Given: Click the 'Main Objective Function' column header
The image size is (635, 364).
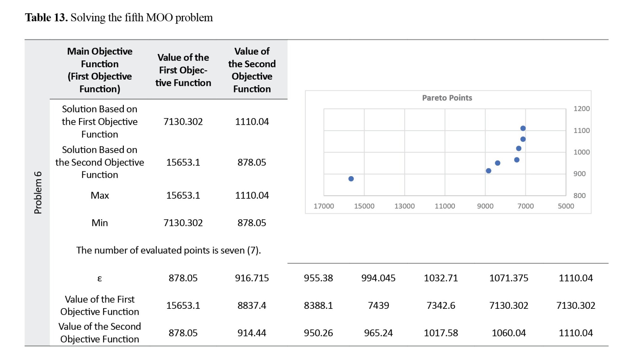Looking at the screenshot, I should pyautogui.click(x=100, y=70).
